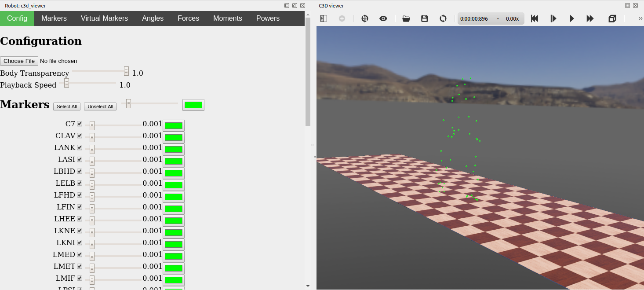Click the Choose File button
Image resolution: width=644 pixels, height=290 pixels.
pyautogui.click(x=19, y=61)
